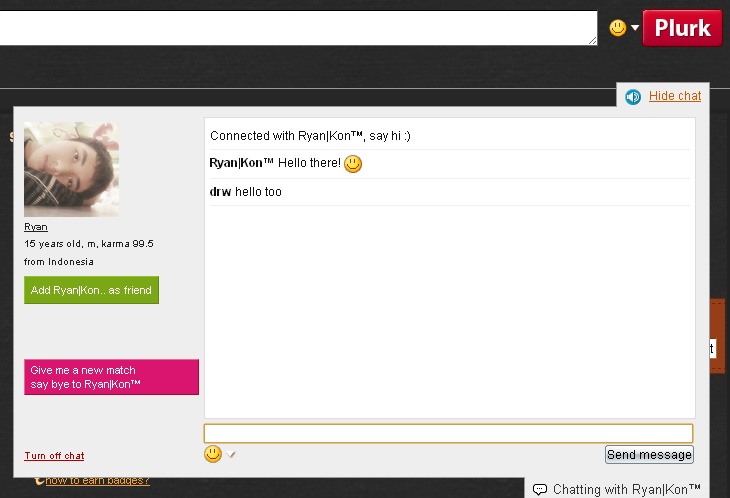
Task: Click the red Plurk post button
Action: tap(682, 28)
